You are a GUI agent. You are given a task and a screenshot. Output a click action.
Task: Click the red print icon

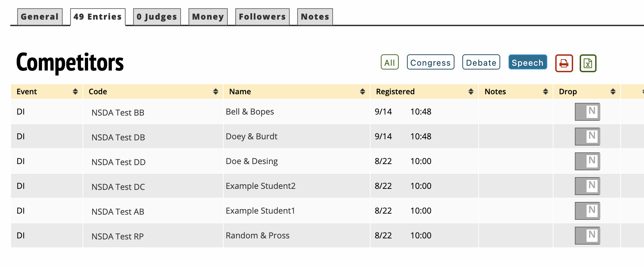click(x=564, y=63)
